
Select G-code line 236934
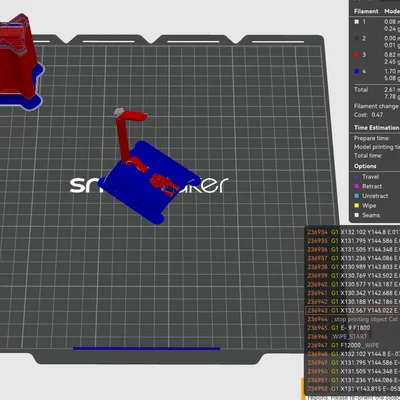tap(353, 232)
